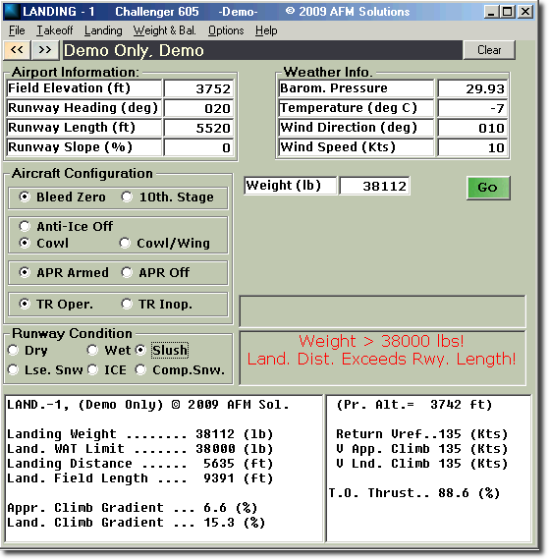The width and height of the screenshot is (549, 560).
Task: Click the Wind Direction value field 010
Action: (473, 128)
